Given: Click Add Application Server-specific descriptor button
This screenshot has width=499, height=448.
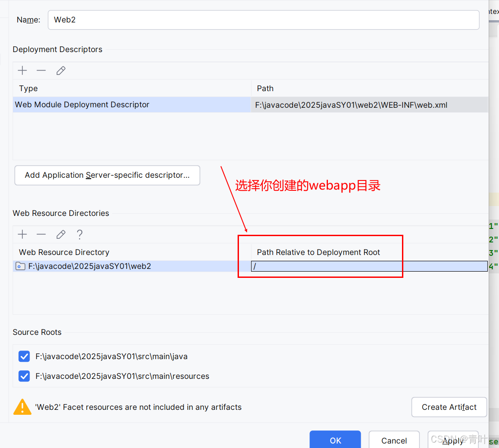Looking at the screenshot, I should [x=107, y=175].
